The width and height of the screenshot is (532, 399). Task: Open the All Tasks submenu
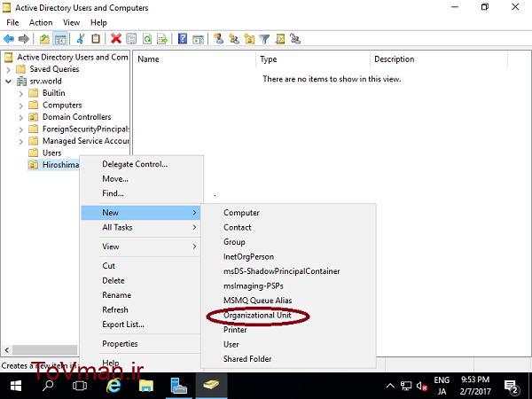(x=118, y=227)
